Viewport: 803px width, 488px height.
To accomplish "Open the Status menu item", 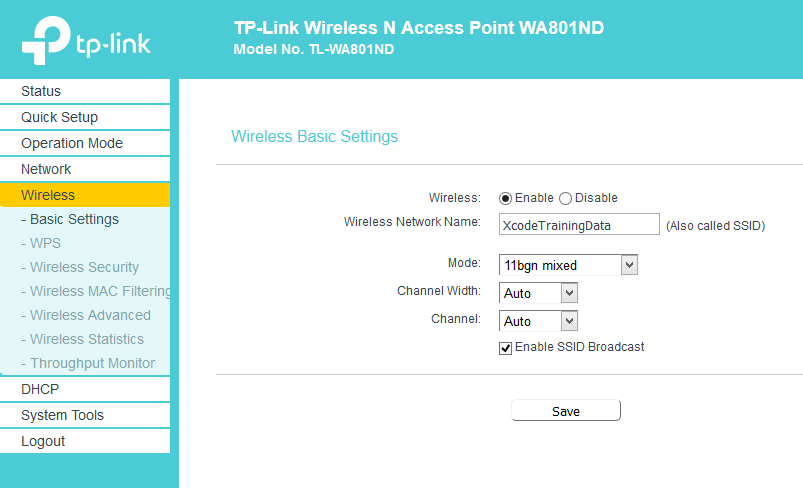I will point(85,91).
